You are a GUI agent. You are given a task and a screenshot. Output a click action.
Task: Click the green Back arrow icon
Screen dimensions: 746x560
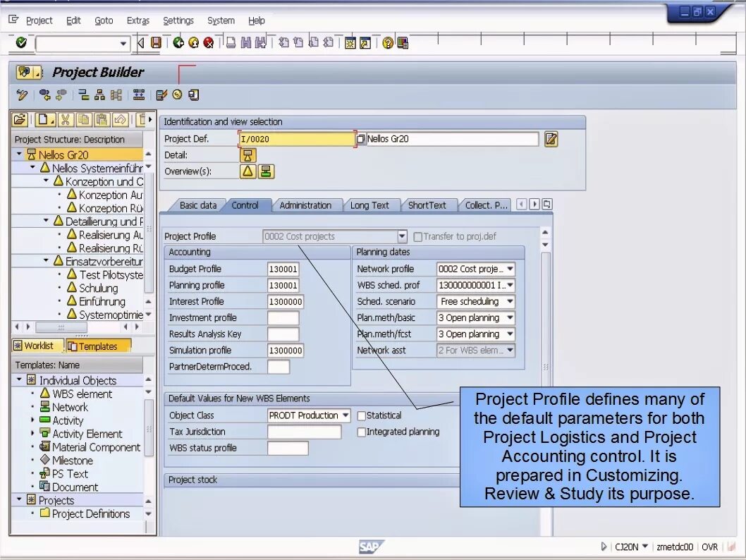coord(178,43)
